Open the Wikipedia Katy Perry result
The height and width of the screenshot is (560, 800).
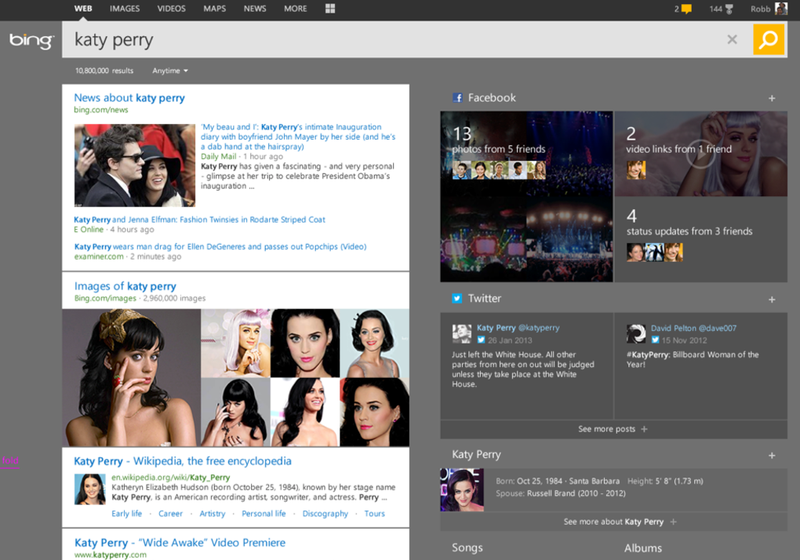click(183, 461)
